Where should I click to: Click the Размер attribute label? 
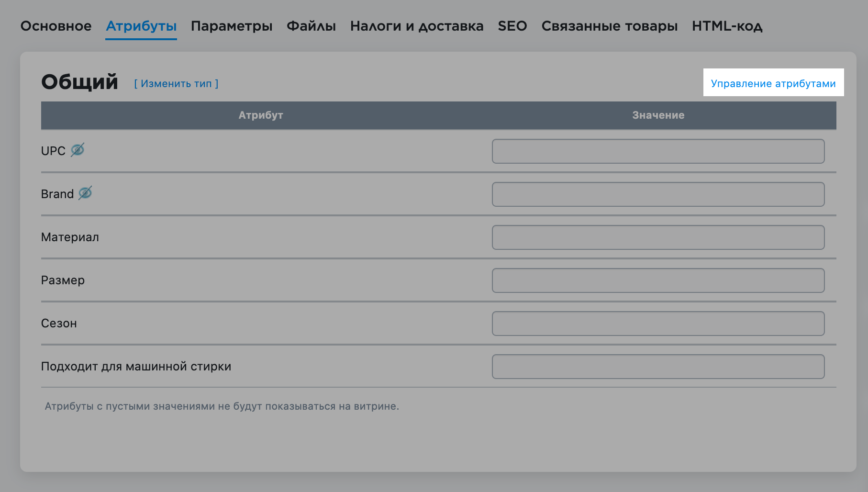tap(63, 280)
